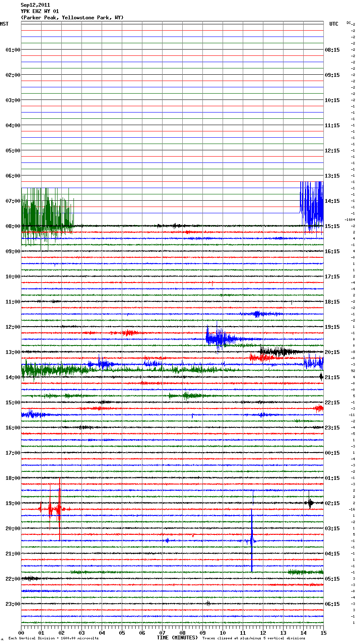The height and width of the screenshot is (644, 357).
Task: Select the "01:00" MST time label
Action: pos(13,50)
